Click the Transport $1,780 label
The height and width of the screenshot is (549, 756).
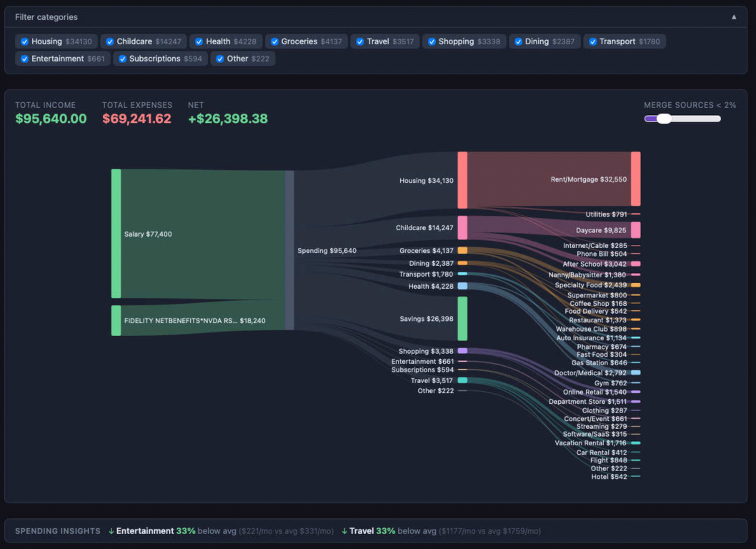[x=426, y=274]
